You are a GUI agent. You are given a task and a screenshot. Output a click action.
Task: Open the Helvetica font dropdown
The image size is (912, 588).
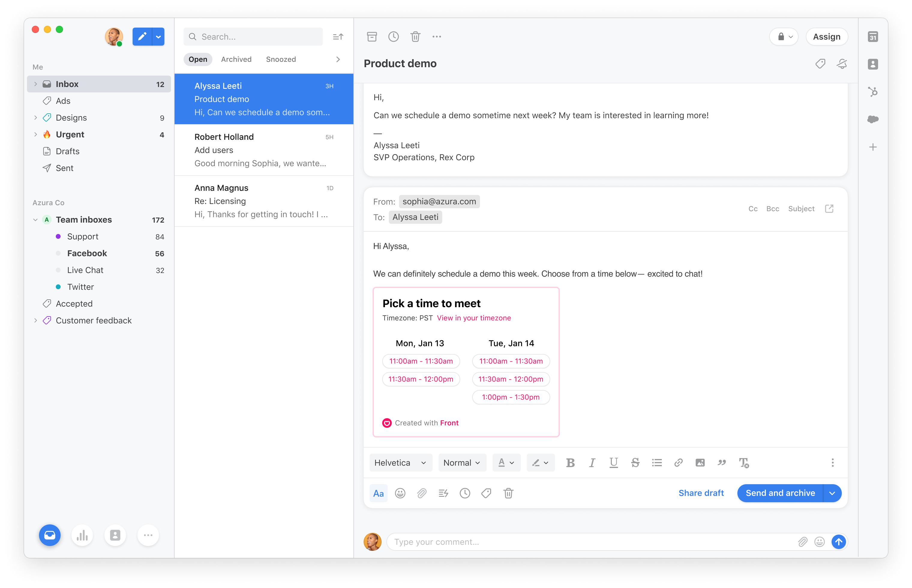click(400, 463)
